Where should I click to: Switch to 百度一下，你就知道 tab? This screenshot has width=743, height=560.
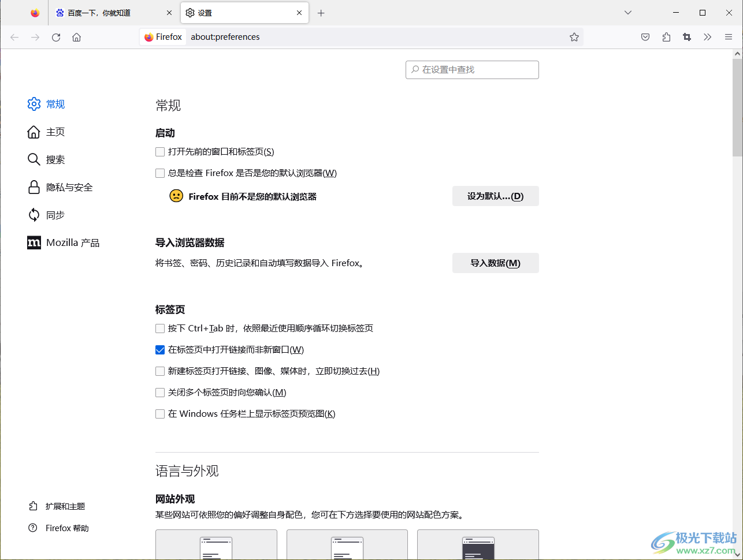[114, 13]
